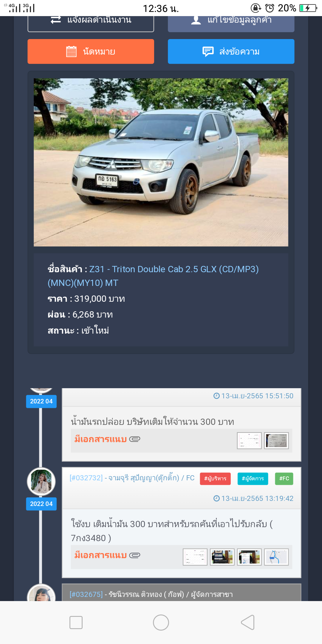Select the cyan #ผู้จัดการ tag
Screen dimensions: 322x644
tap(253, 479)
